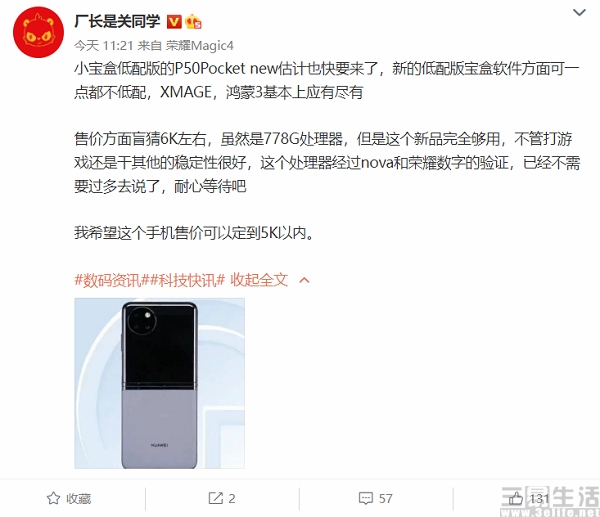Click the comment count 57
This screenshot has width=600, height=517.
[386, 498]
